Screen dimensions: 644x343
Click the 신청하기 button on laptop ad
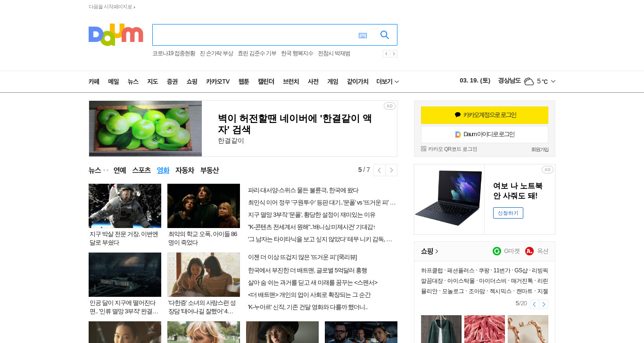pyautogui.click(x=508, y=213)
